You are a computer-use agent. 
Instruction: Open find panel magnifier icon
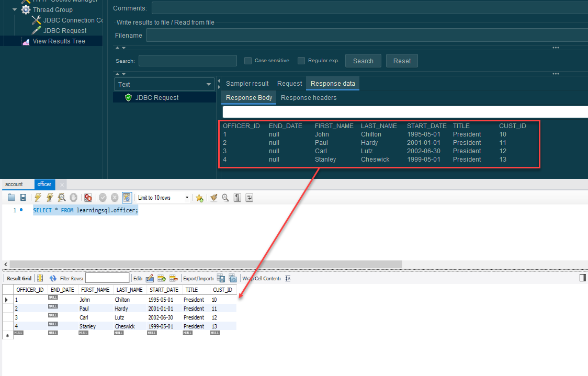click(x=225, y=198)
